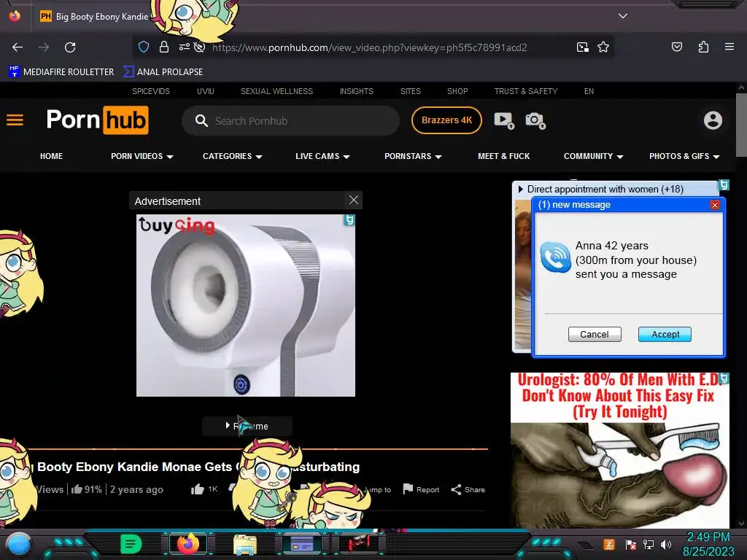Viewport: 747px width, 560px height.
Task: Click the volume speaker tray icon
Action: point(666,544)
